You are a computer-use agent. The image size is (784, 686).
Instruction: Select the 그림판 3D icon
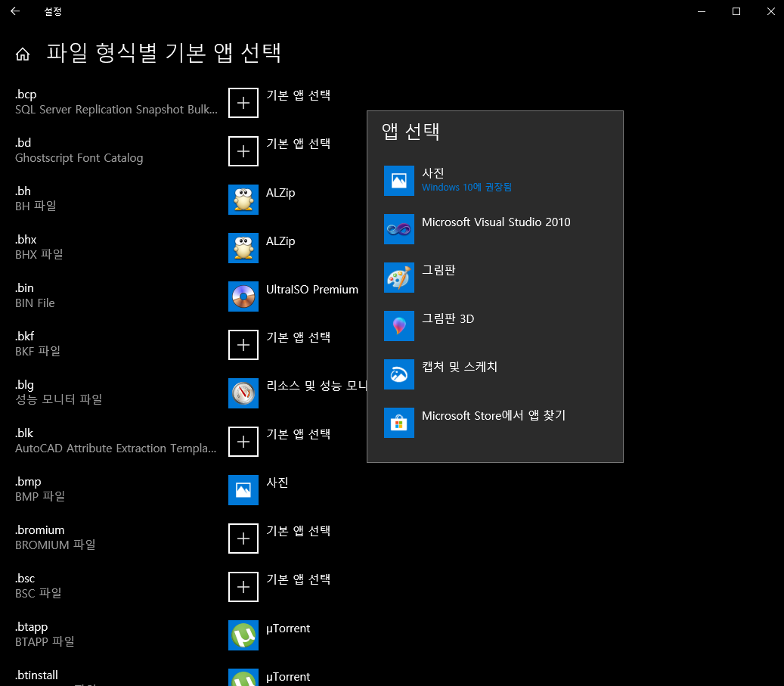(399, 326)
